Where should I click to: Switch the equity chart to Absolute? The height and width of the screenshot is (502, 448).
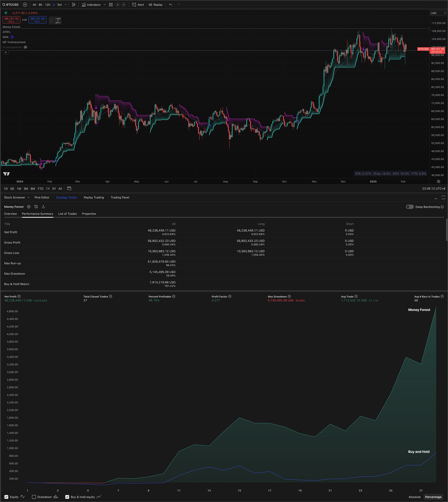coord(414,497)
